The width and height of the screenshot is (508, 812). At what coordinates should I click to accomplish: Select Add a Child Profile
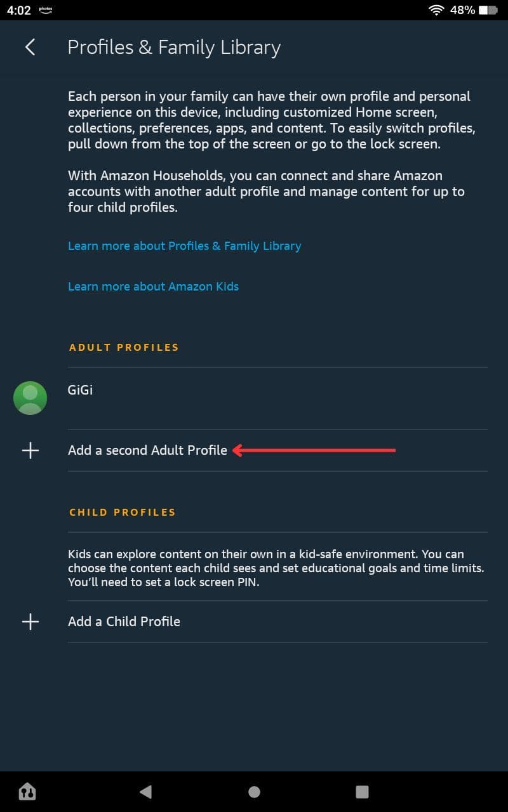tap(124, 622)
